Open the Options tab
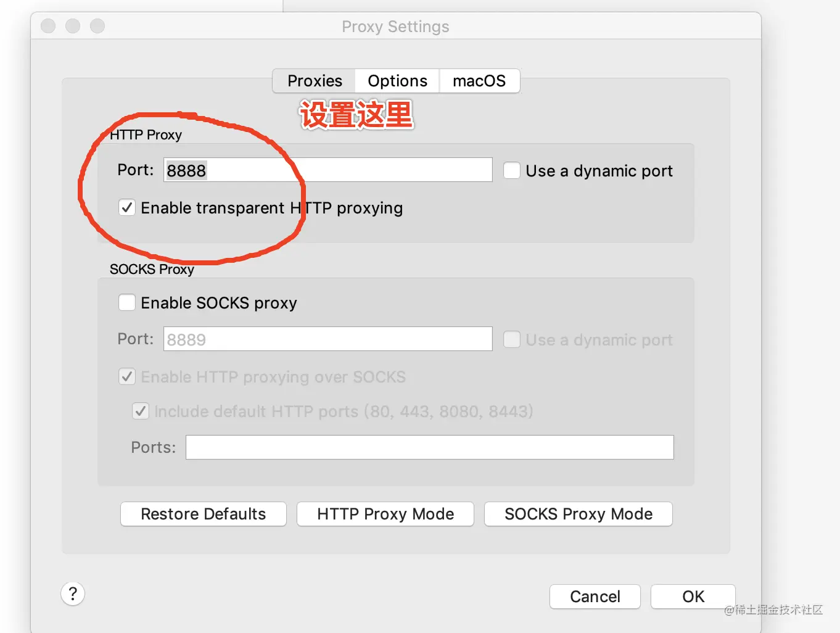Screen dimensions: 840x633 click(x=397, y=81)
